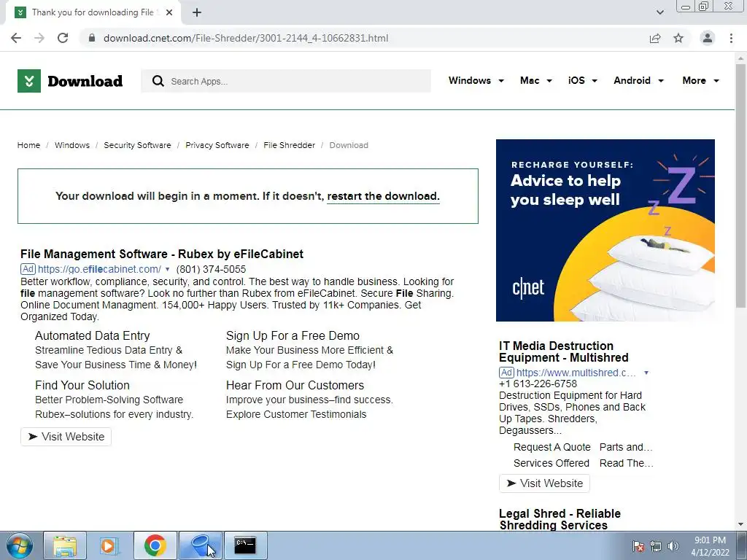Click the Action Center flag tray icon
This screenshot has height=560, width=747.
pos(638,546)
